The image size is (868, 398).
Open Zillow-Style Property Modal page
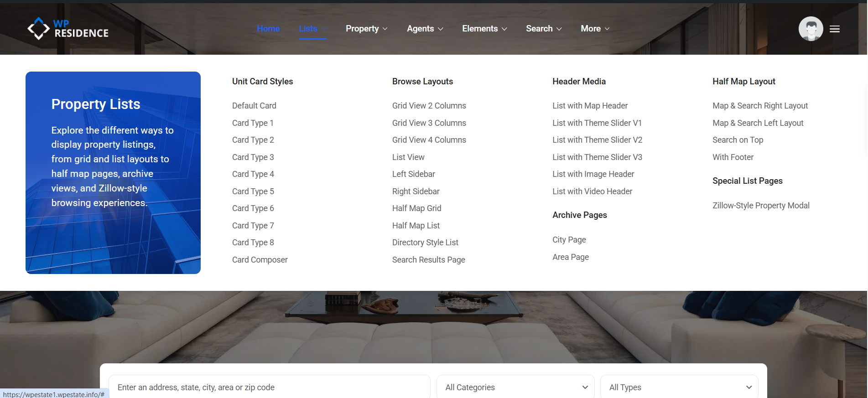[x=761, y=206]
